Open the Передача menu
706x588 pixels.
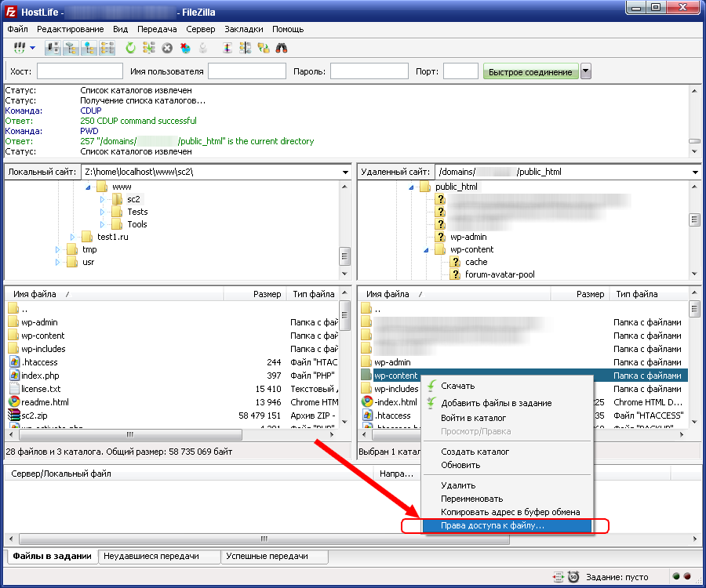[157, 29]
